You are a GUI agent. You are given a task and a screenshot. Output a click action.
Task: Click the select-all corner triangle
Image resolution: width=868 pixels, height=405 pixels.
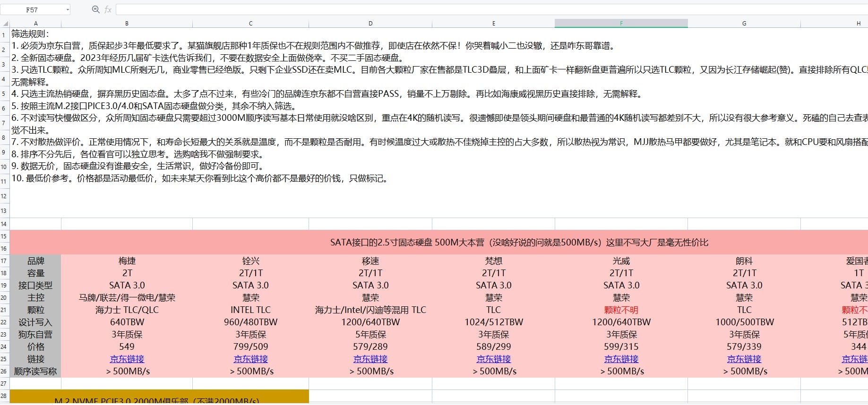click(5, 23)
